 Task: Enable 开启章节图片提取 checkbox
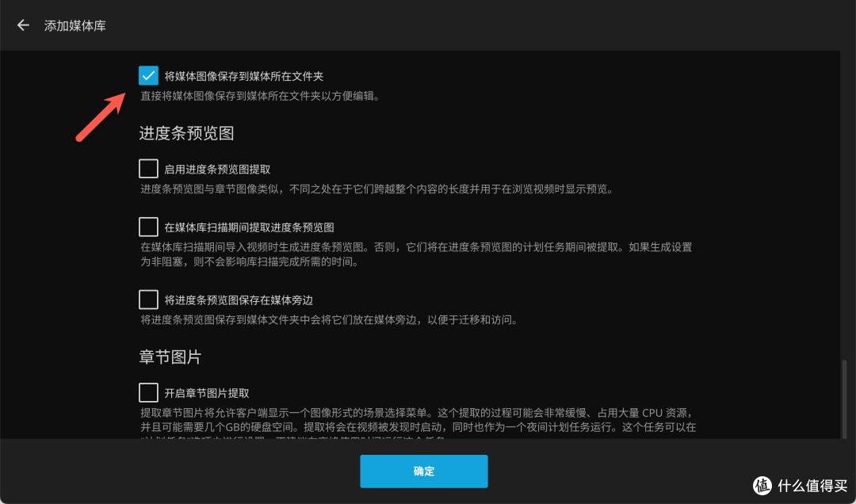tap(148, 392)
